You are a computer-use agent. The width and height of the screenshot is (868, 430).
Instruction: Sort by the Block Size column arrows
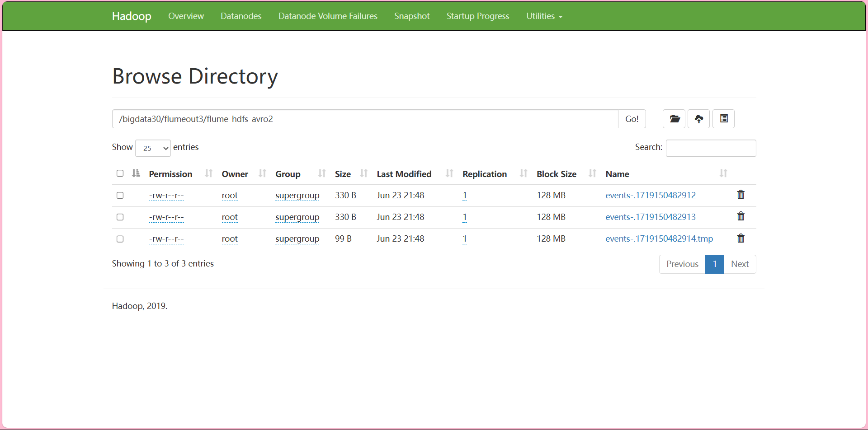coord(593,173)
